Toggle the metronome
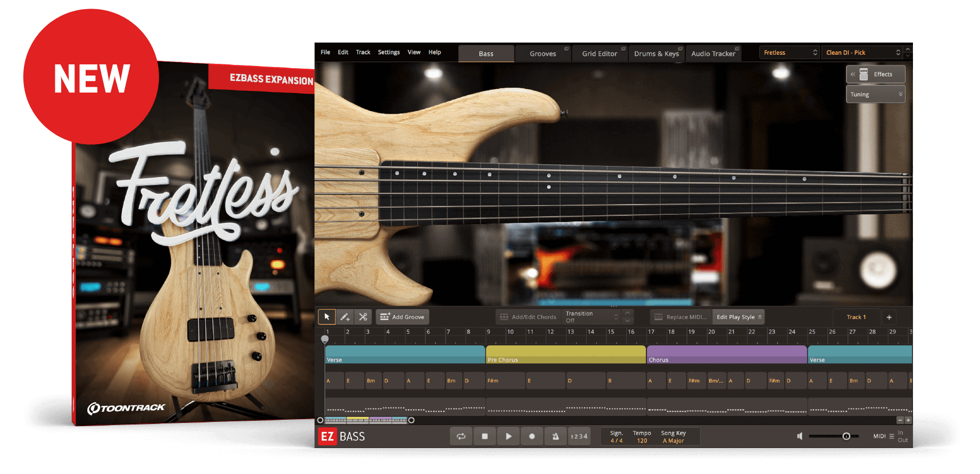This screenshot has height=474, width=980. point(555,436)
